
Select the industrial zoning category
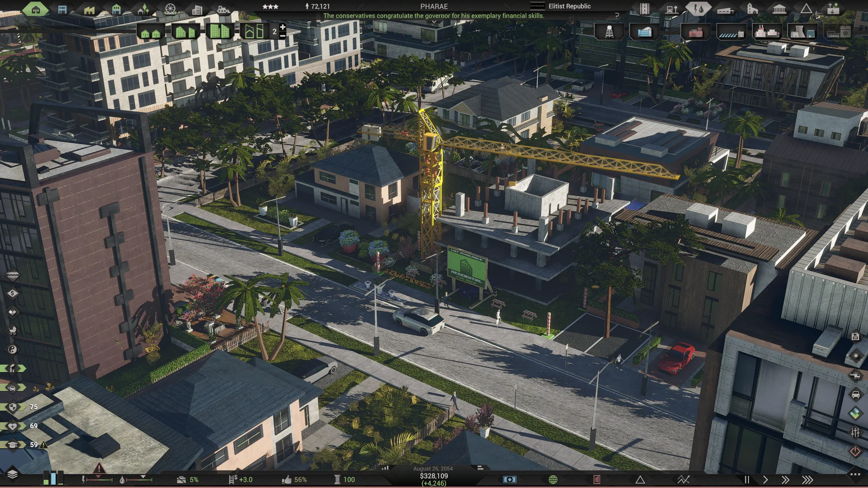[x=89, y=9]
